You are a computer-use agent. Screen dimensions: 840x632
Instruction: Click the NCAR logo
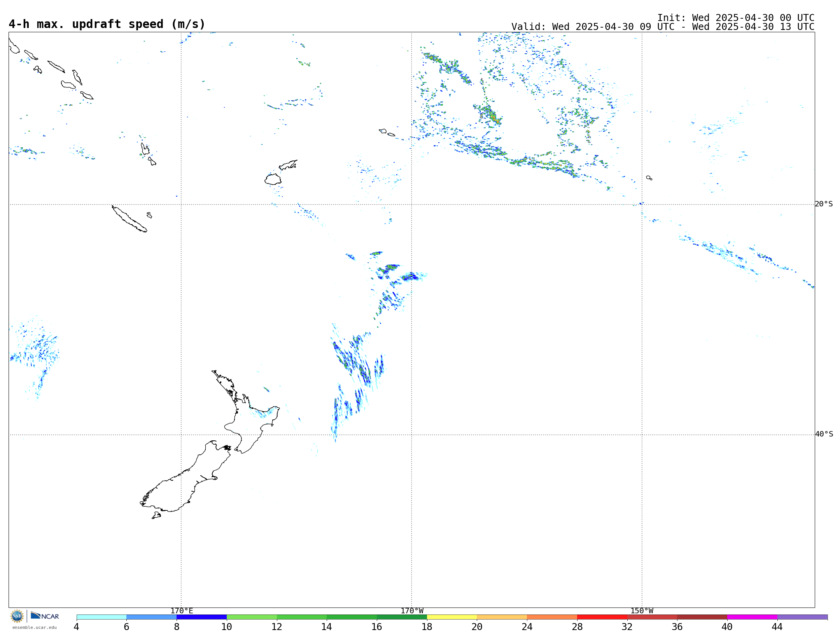click(45, 616)
